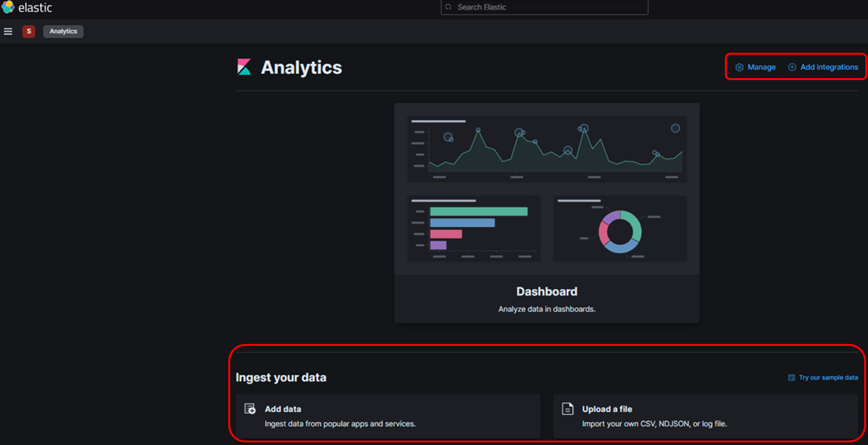This screenshot has height=445, width=868.
Task: Click the Upload a file document icon
Action: pos(567,409)
